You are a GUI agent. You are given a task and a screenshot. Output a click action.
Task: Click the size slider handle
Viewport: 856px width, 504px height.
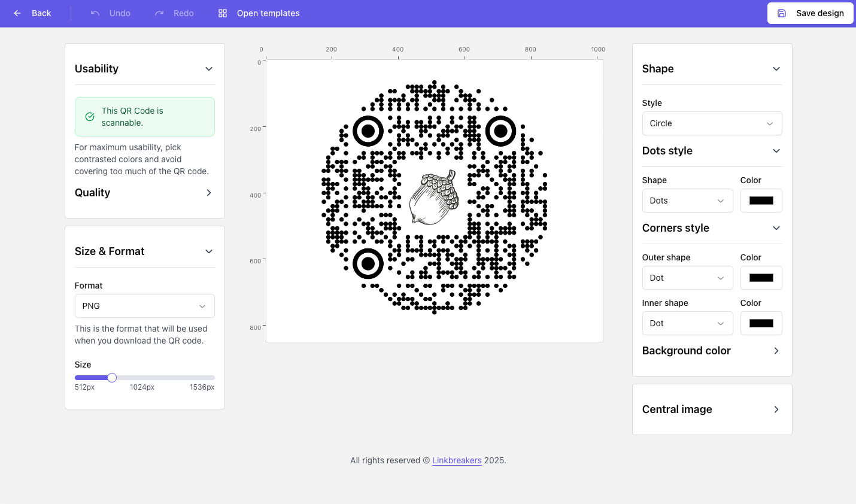tap(112, 378)
